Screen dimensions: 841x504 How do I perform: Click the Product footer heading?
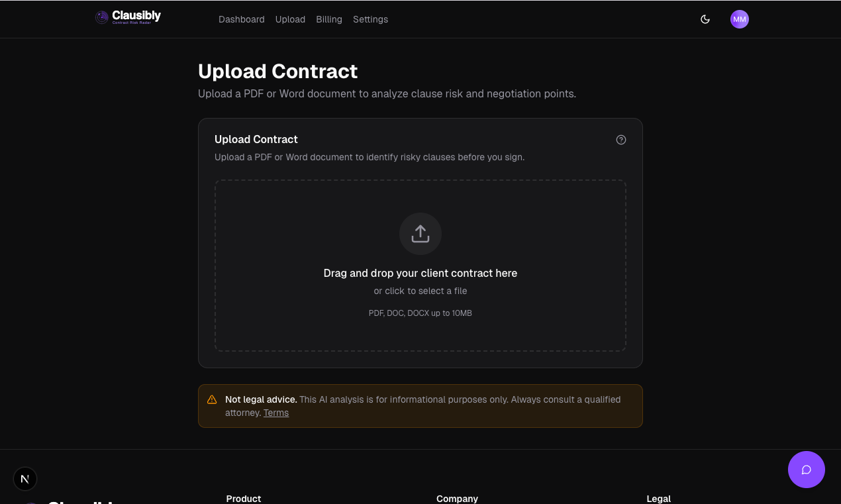click(x=244, y=499)
